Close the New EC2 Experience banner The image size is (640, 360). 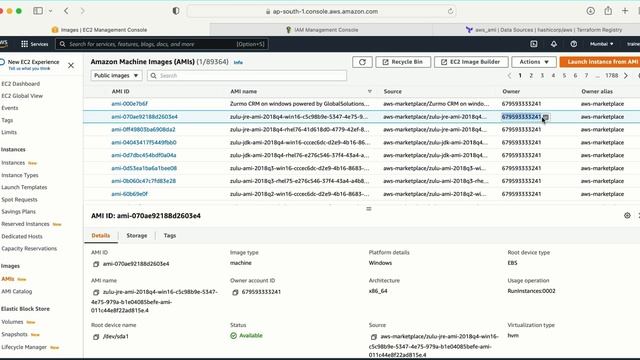[x=71, y=65]
